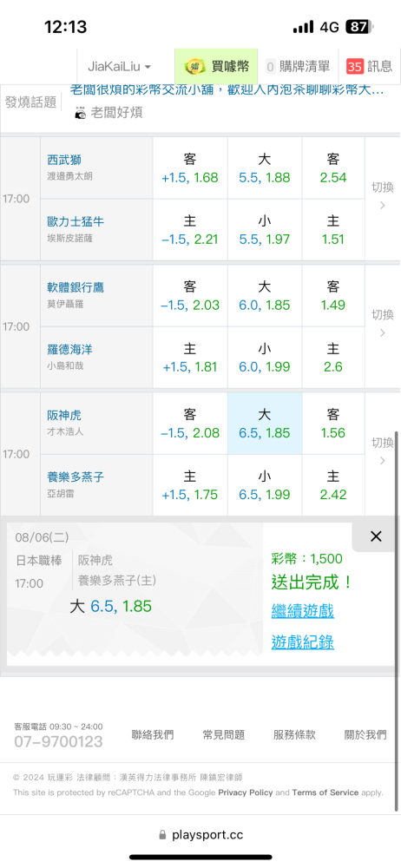Close the bet confirmation slip
401x868 pixels.
pyautogui.click(x=376, y=536)
